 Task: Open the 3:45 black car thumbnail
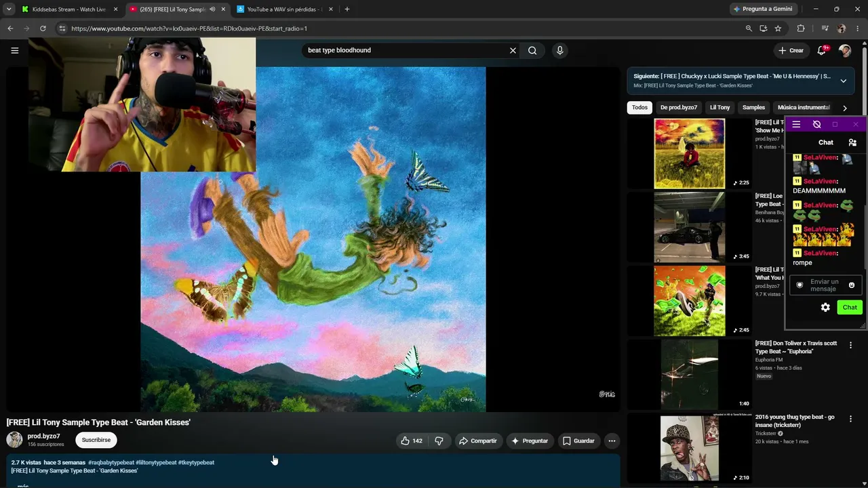[689, 228]
